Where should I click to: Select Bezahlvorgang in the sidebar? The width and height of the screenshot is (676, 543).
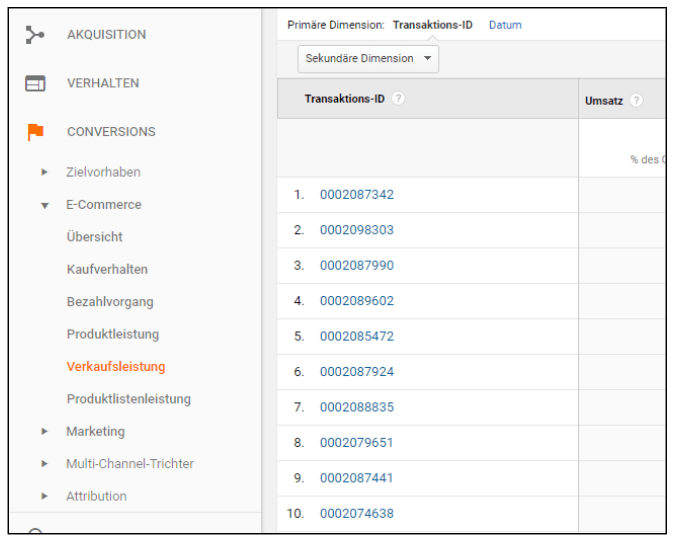tap(110, 302)
